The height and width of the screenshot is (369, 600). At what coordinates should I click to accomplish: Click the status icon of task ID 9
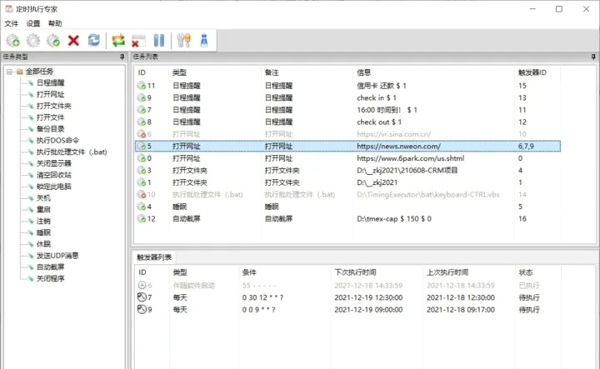pyautogui.click(x=142, y=98)
